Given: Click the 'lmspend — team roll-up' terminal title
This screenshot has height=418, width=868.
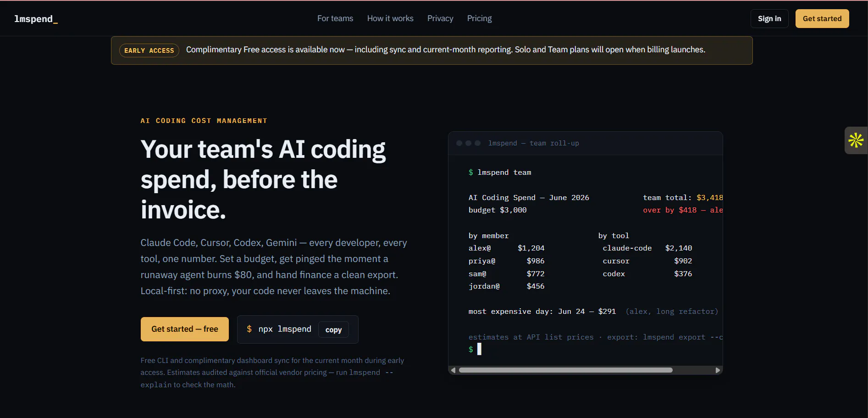Looking at the screenshot, I should tap(534, 143).
